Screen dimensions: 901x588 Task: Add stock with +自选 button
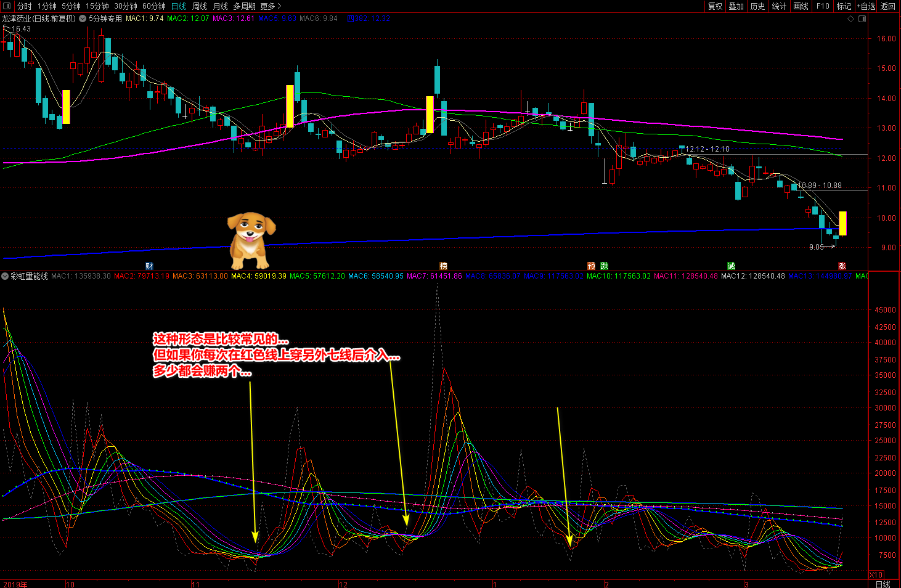point(866,6)
